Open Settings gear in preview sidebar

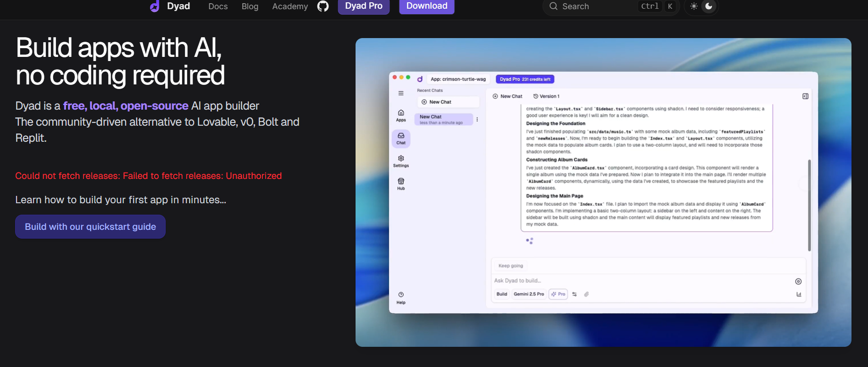(x=401, y=161)
